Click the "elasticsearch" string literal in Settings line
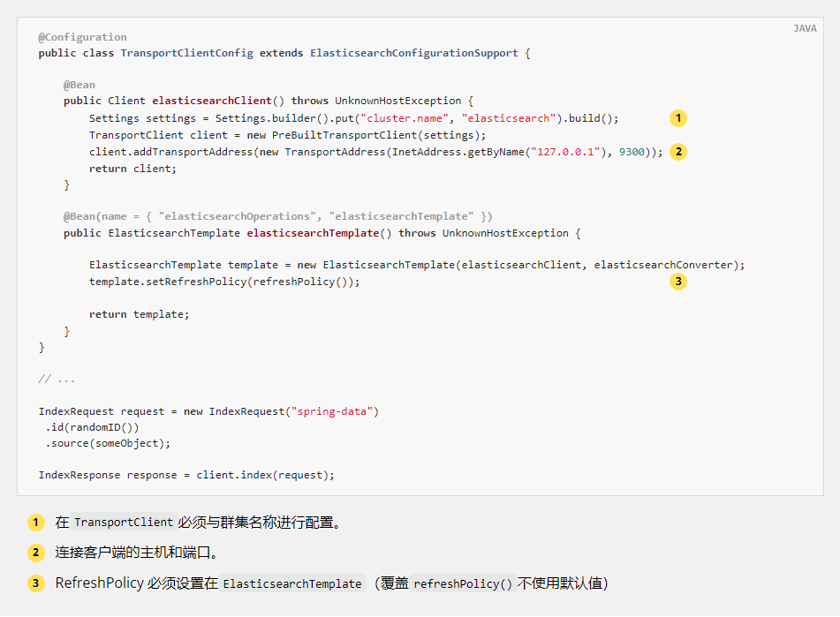Screen dimensions: 840x617 [509, 118]
